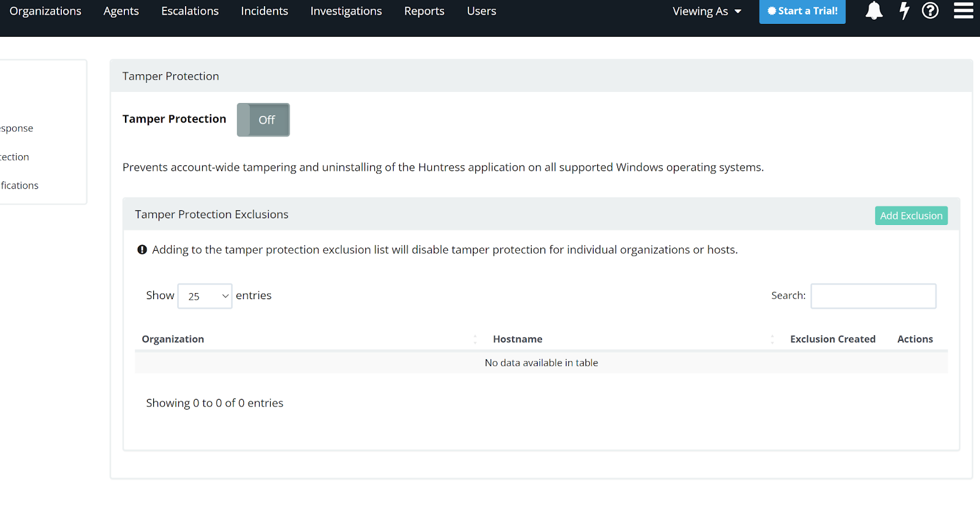The height and width of the screenshot is (507, 980).
Task: Select Incidents in the top navigation
Action: [x=264, y=11]
